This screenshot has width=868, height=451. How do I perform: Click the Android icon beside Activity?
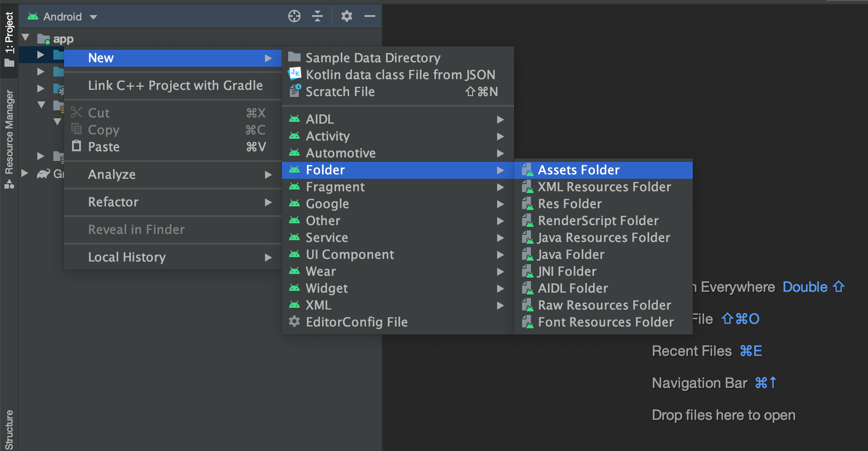294,136
